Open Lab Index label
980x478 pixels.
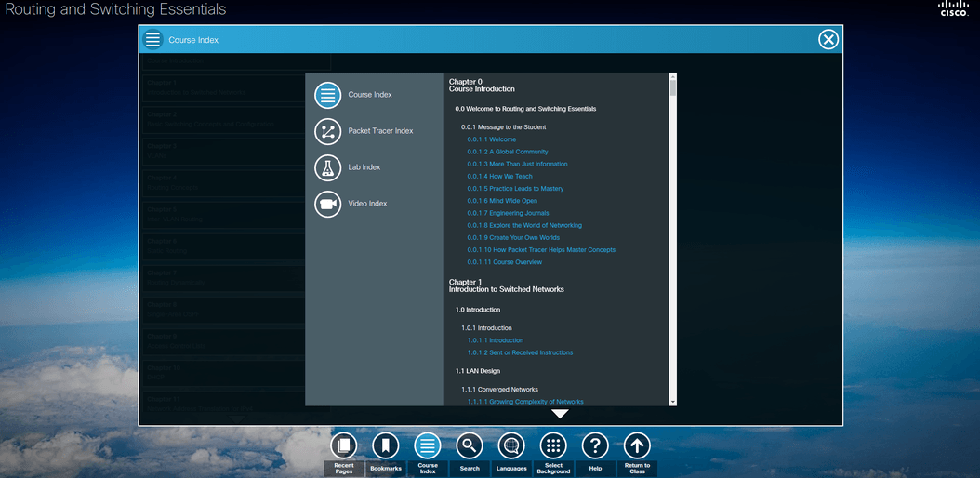[x=364, y=167]
